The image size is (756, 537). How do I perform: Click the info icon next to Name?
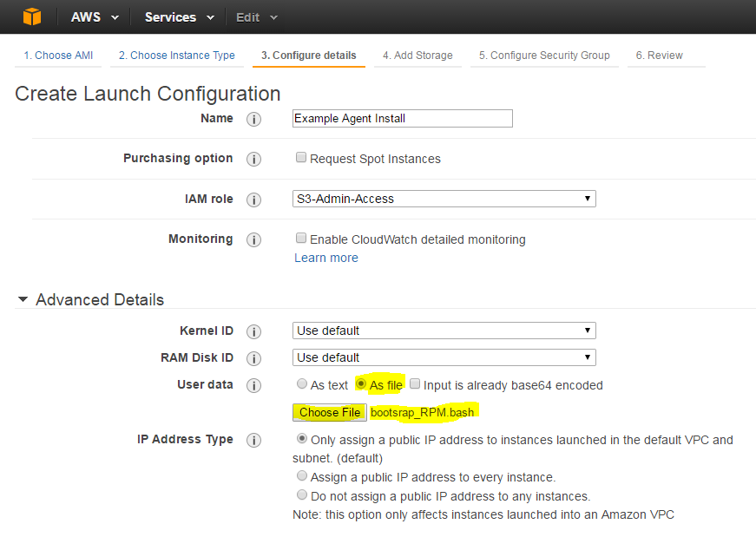pos(253,119)
